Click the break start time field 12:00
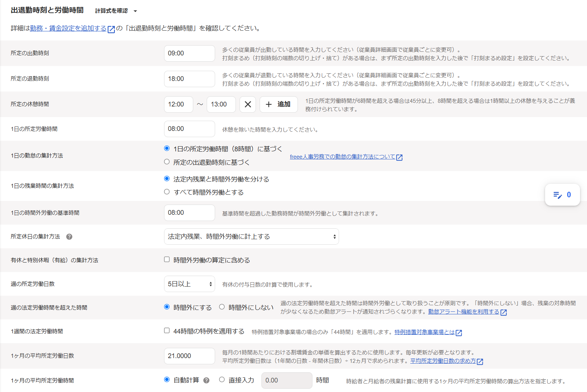 [x=178, y=104]
